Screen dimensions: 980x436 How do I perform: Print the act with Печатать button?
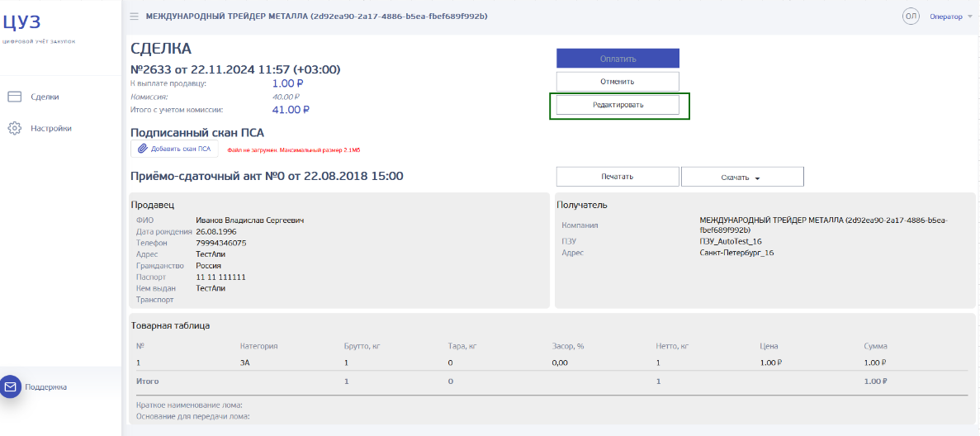tap(618, 177)
